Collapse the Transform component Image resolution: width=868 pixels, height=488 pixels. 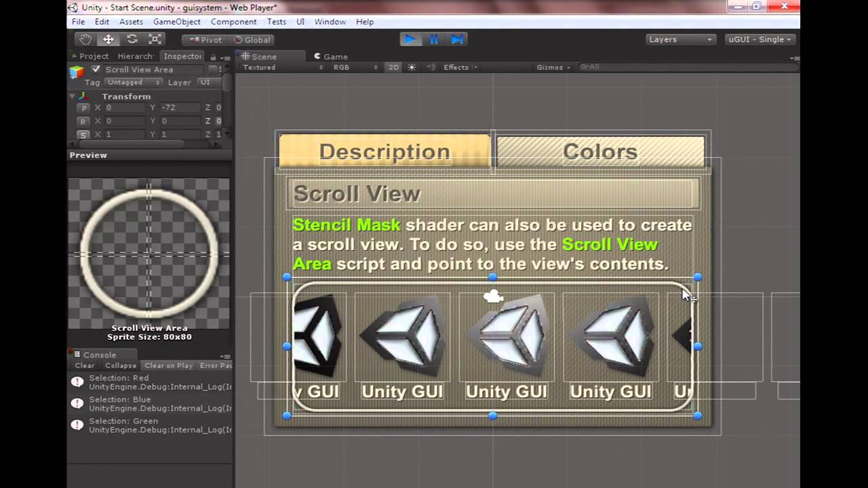[x=73, y=96]
